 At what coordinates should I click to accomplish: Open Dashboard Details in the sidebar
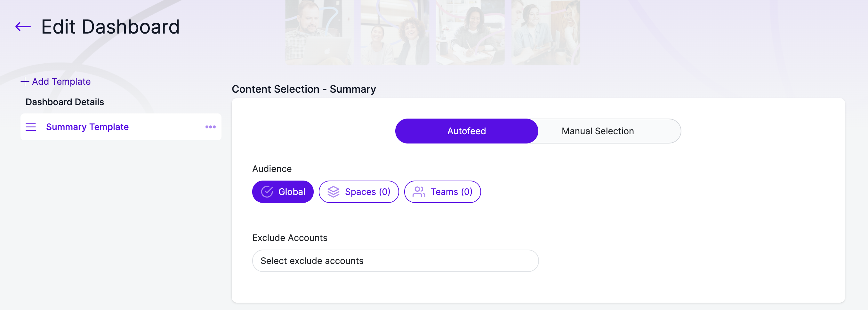click(65, 102)
